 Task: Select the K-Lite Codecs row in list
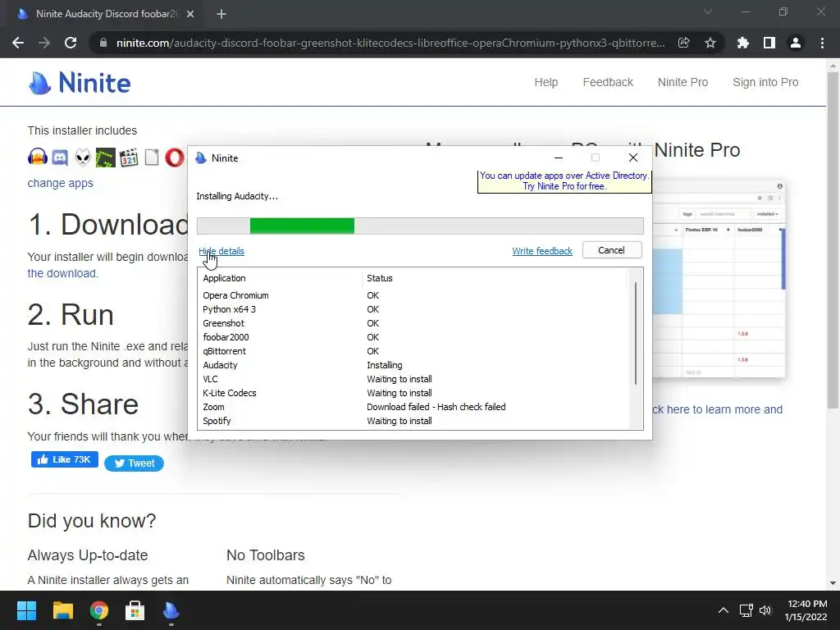[413, 393]
